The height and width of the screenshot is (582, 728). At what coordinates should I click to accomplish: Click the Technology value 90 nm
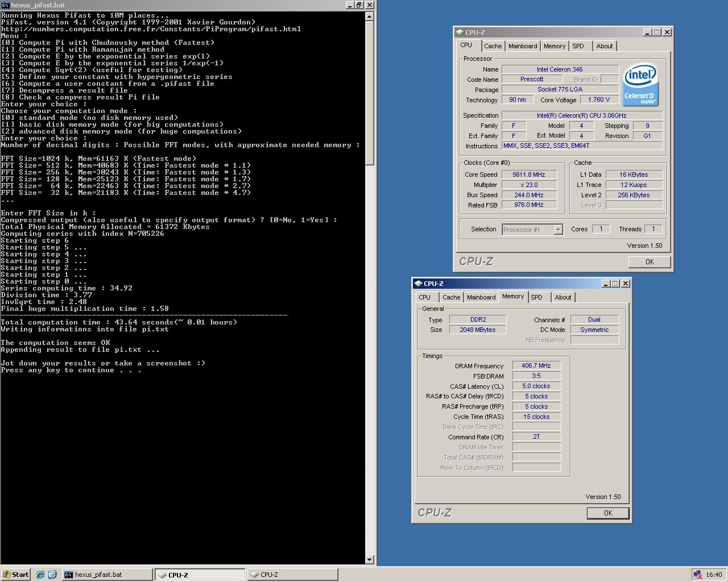(518, 100)
